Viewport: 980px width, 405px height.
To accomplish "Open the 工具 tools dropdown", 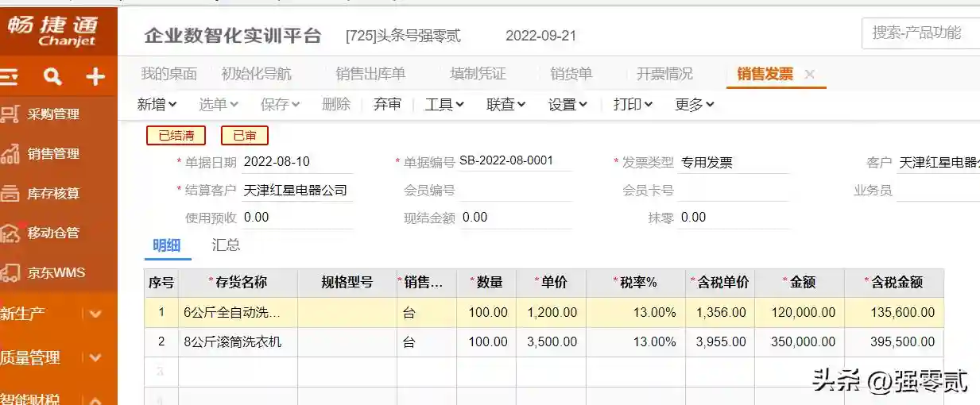I will click(x=444, y=105).
